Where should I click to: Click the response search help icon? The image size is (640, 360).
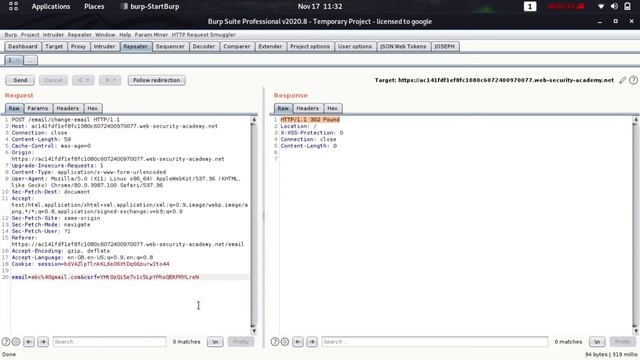pos(275,342)
